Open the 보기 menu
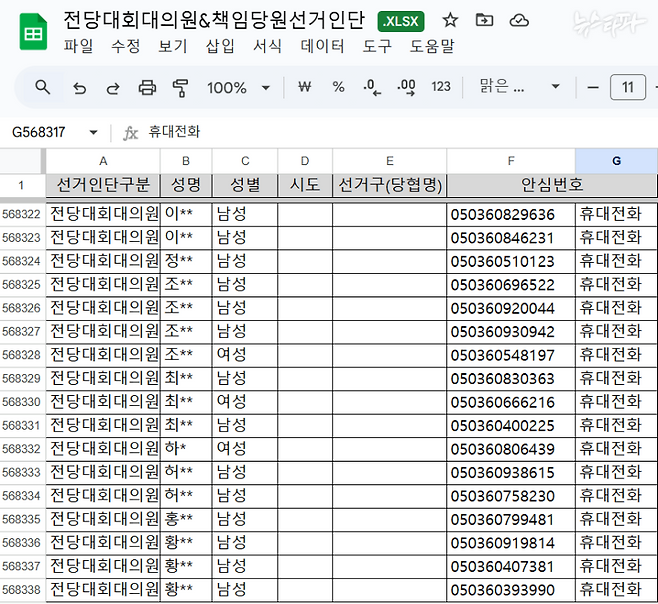Image resolution: width=658 pixels, height=604 pixels. [x=172, y=46]
